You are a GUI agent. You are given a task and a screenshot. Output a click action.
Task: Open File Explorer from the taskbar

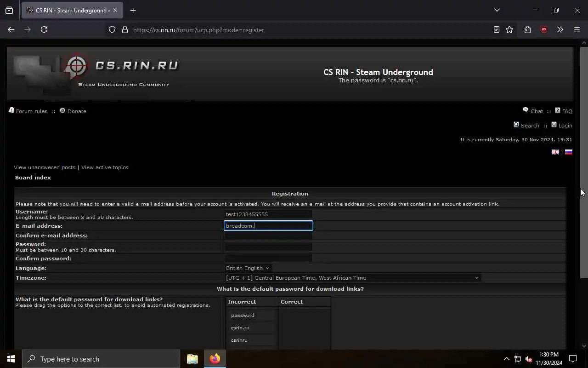click(192, 359)
